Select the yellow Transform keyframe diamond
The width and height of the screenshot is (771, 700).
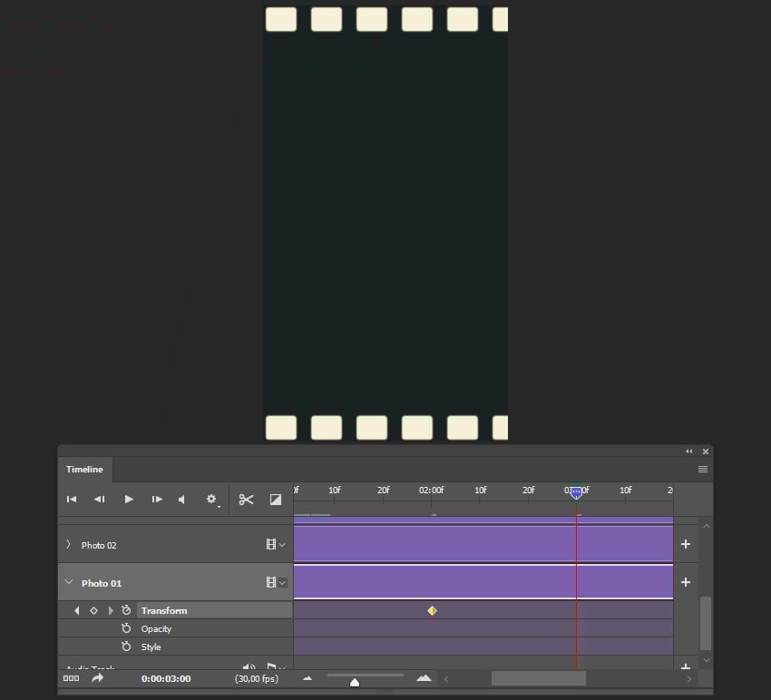433,610
